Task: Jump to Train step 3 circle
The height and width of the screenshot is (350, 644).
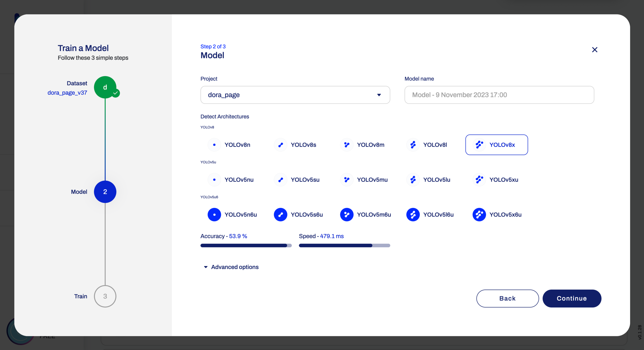Action: 105,296
